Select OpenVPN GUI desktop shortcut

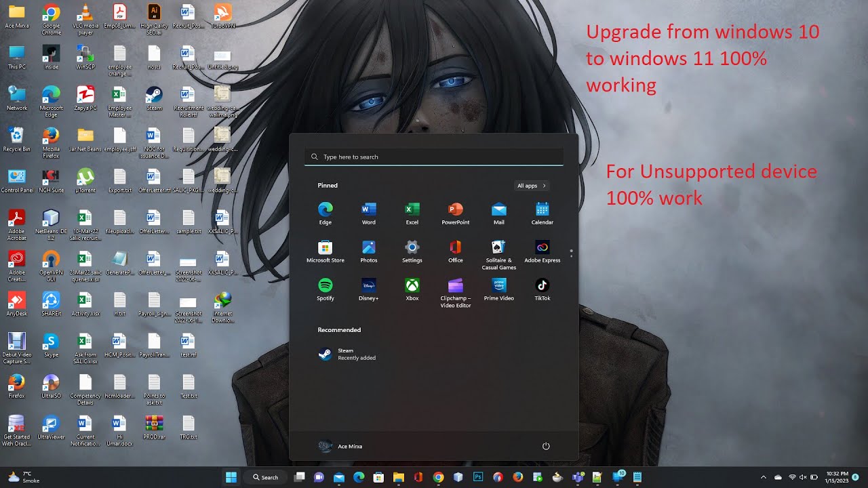click(51, 266)
